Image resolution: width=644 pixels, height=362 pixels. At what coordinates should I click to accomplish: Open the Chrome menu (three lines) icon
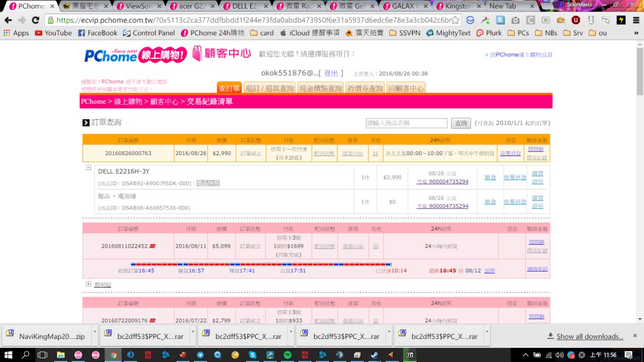(x=635, y=20)
